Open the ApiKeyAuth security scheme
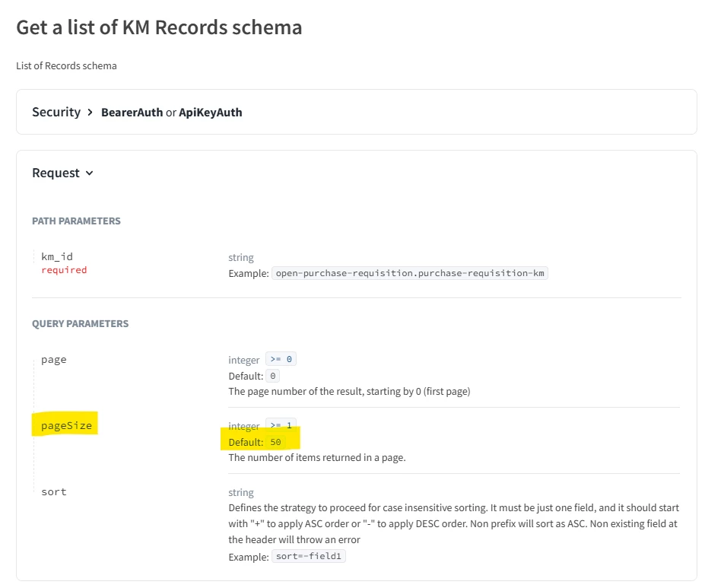The height and width of the screenshot is (588, 705). (x=210, y=113)
